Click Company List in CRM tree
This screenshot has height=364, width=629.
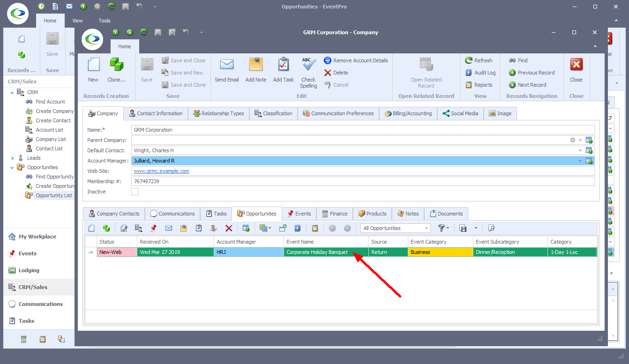tap(51, 139)
